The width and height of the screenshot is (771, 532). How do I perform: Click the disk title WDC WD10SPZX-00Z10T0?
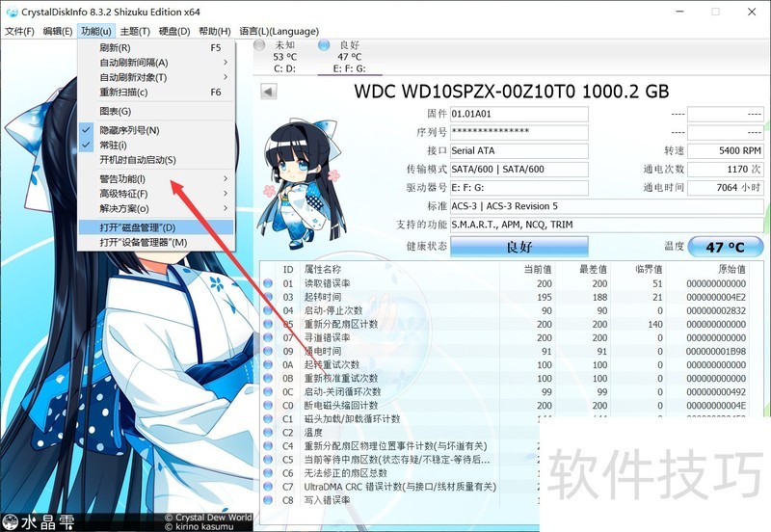512,92
